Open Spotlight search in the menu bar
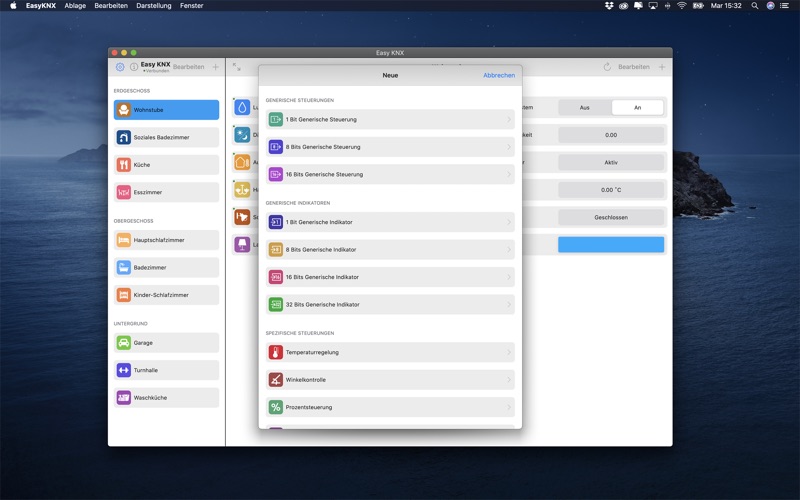The height and width of the screenshot is (500, 800). pos(755,6)
